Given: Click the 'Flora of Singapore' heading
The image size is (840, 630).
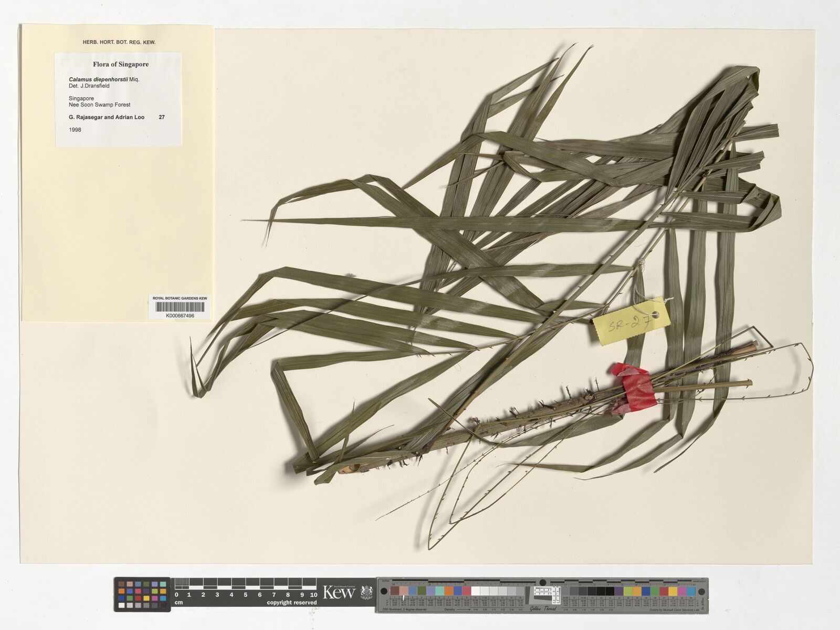Looking at the screenshot, I should [121, 65].
